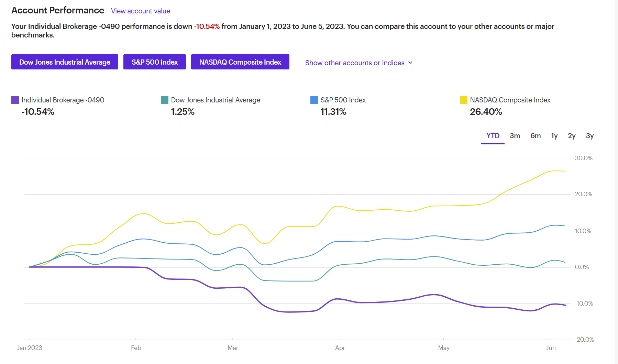Click the Account Performance heading
Screen dimensions: 618x364
coord(58,10)
